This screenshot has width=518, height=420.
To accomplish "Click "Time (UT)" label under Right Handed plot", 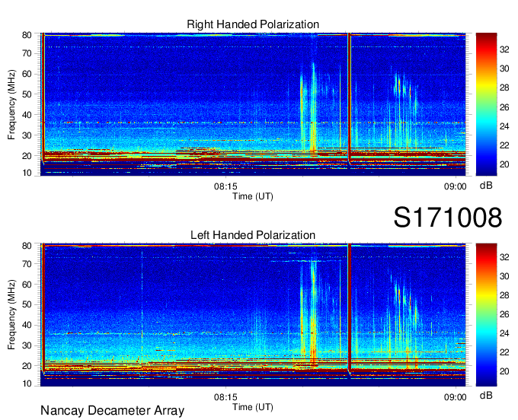I will (253, 196).
